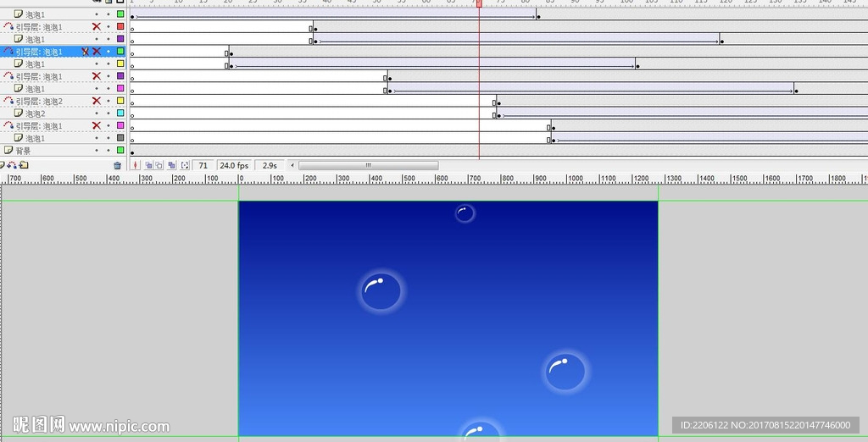
Task: Click the timeline horizontal scrollbar thumb
Action: pyautogui.click(x=369, y=165)
